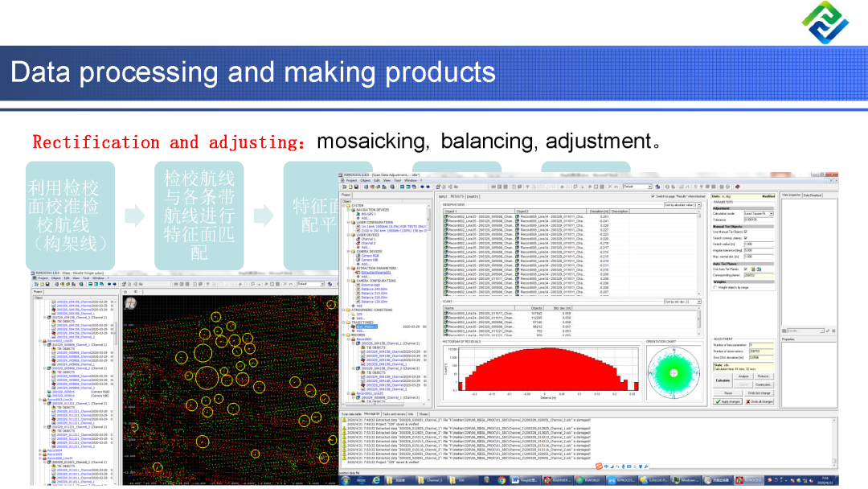
Task: Toggle Use Auto Tie Planes checkbox
Action: tap(746, 269)
